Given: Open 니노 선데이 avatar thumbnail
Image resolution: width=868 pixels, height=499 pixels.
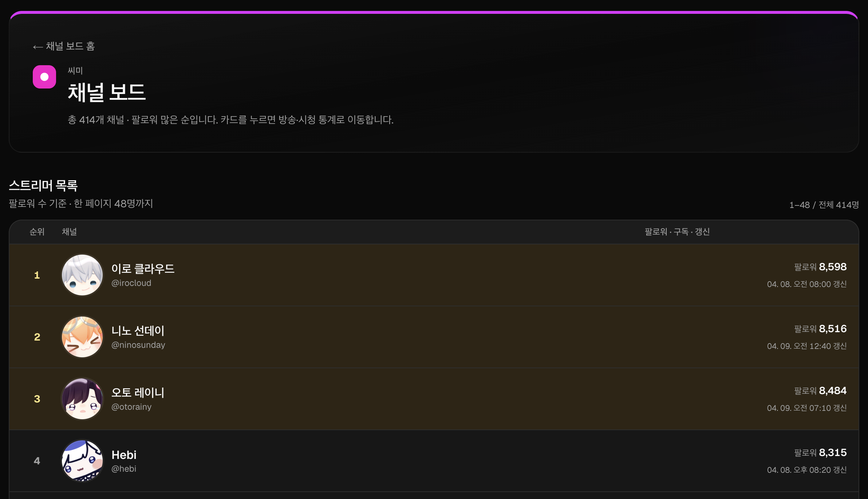Looking at the screenshot, I should click(x=82, y=337).
